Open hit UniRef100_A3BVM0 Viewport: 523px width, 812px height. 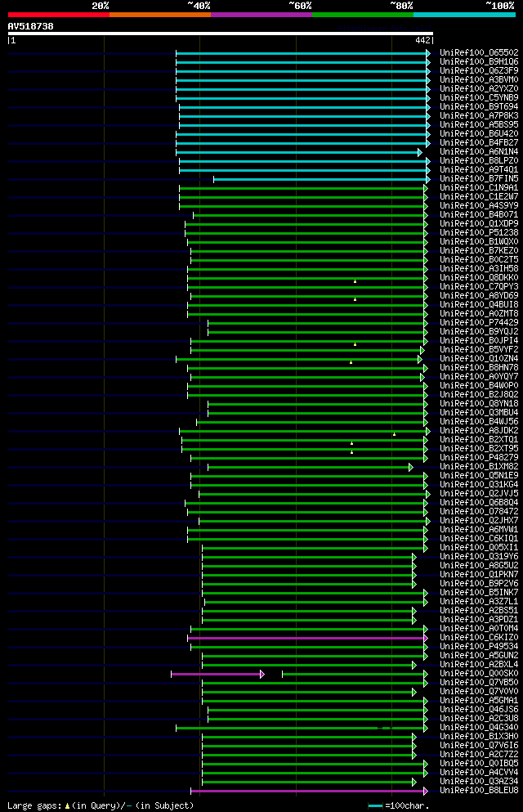tap(479, 80)
